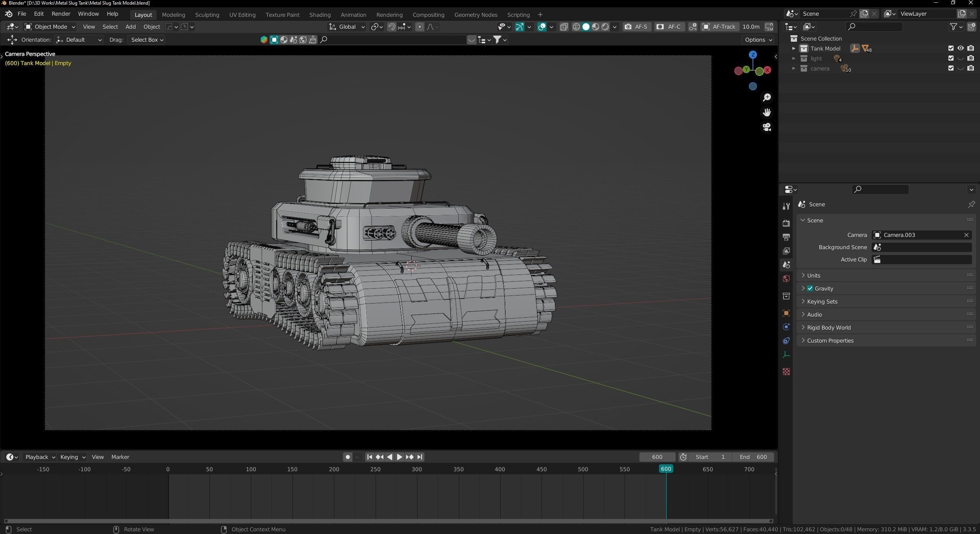Hide Tank Model collection with eye icon
The image size is (980, 534).
[960, 48]
